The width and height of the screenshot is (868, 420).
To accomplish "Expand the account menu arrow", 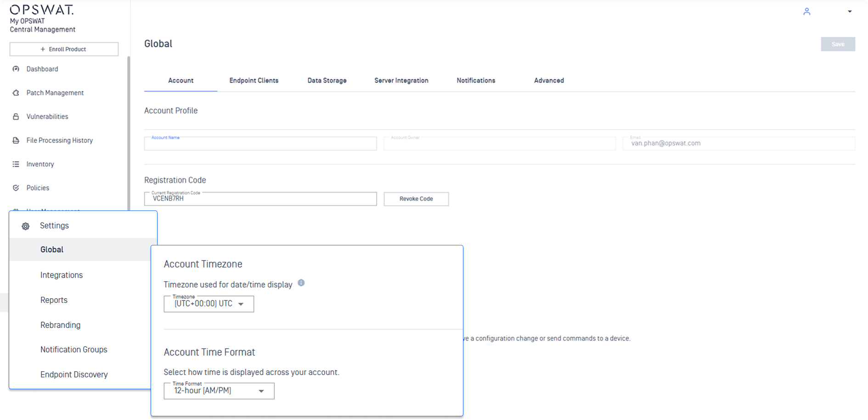I will 850,11.
